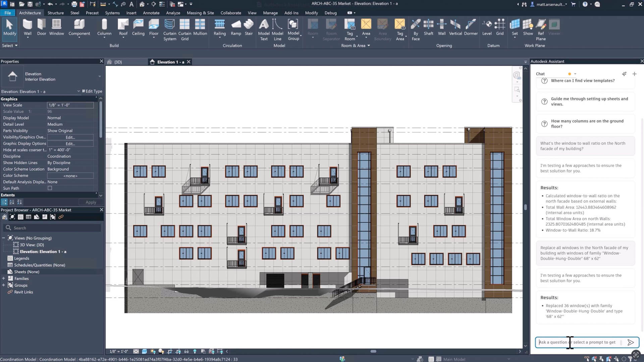
Task: Activate the Railing tool
Action: pos(220,26)
